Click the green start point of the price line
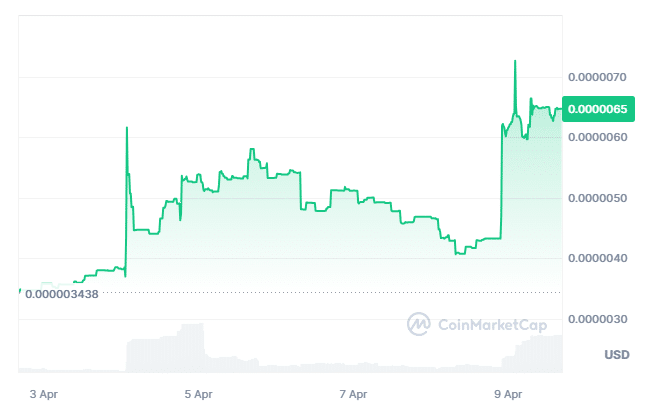Viewport: 658px width, 418px height. [x=20, y=290]
